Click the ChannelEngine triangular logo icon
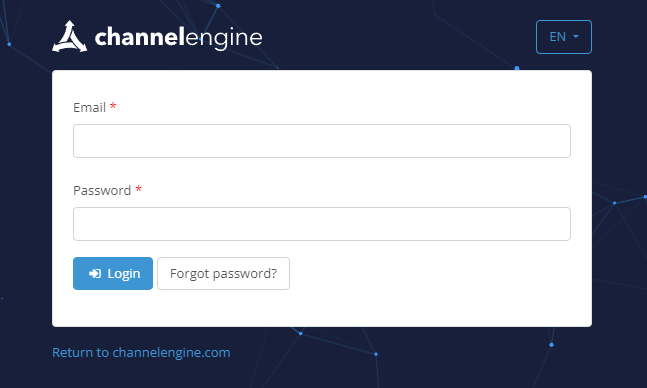The width and height of the screenshot is (647, 388). (x=69, y=36)
